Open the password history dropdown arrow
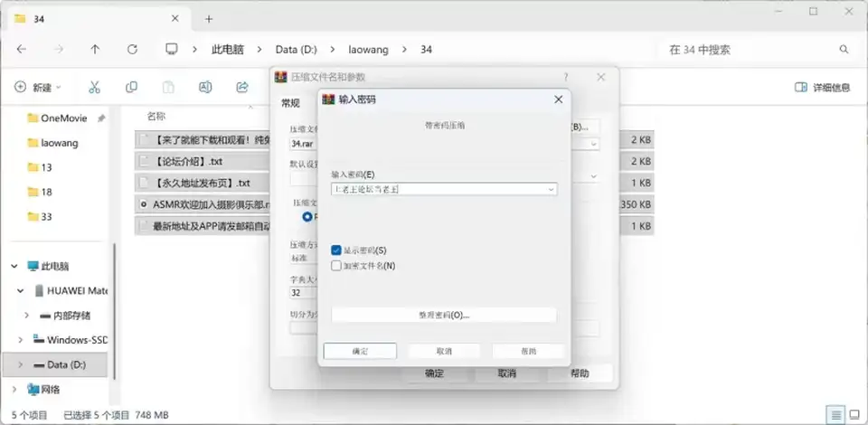 tap(551, 189)
